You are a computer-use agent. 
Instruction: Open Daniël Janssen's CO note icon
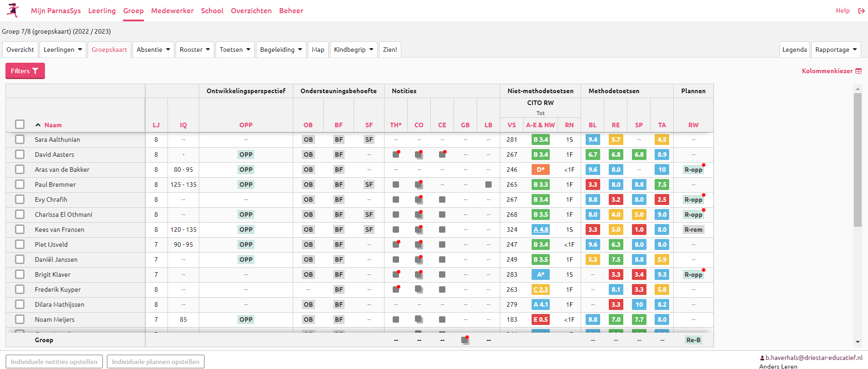coord(419,259)
